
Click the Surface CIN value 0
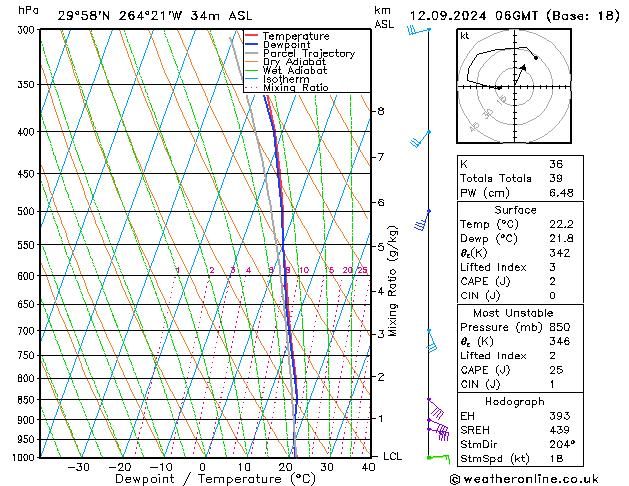[552, 296]
